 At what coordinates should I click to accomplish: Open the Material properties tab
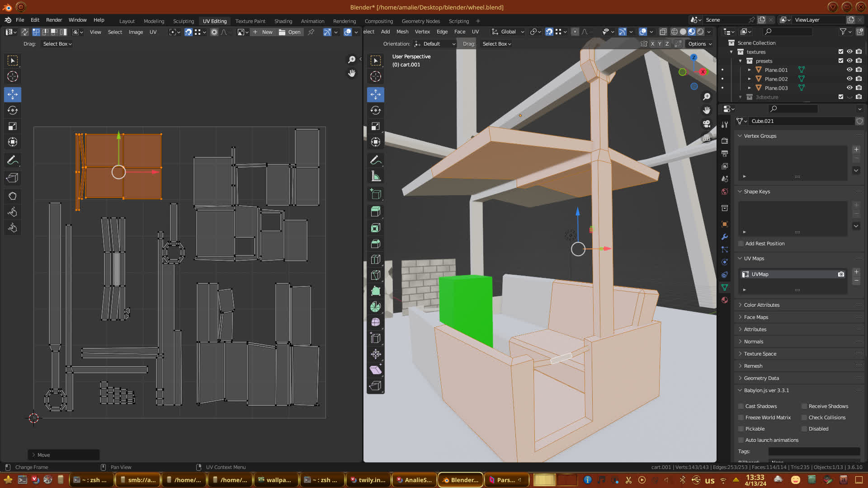point(725,300)
